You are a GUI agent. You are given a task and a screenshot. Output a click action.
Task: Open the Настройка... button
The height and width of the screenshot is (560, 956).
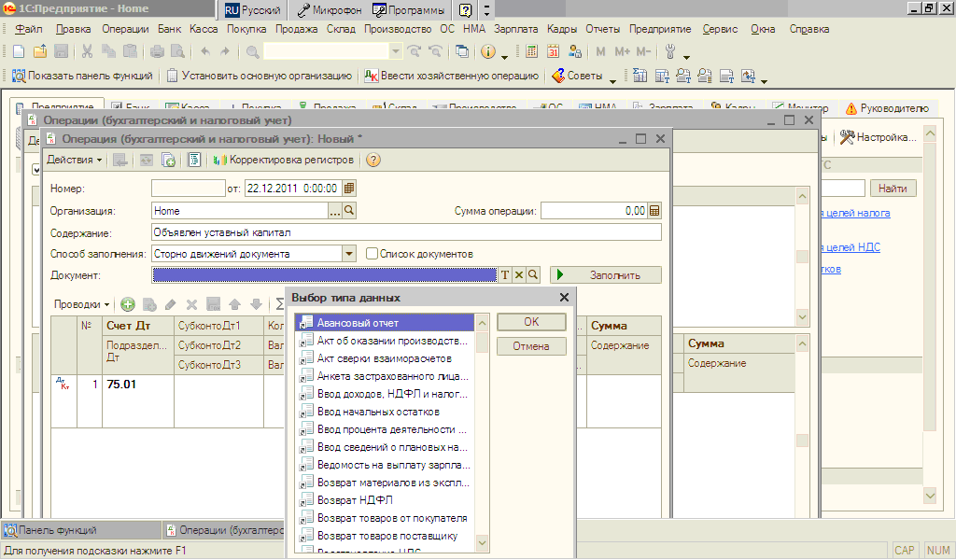pyautogui.click(x=878, y=137)
